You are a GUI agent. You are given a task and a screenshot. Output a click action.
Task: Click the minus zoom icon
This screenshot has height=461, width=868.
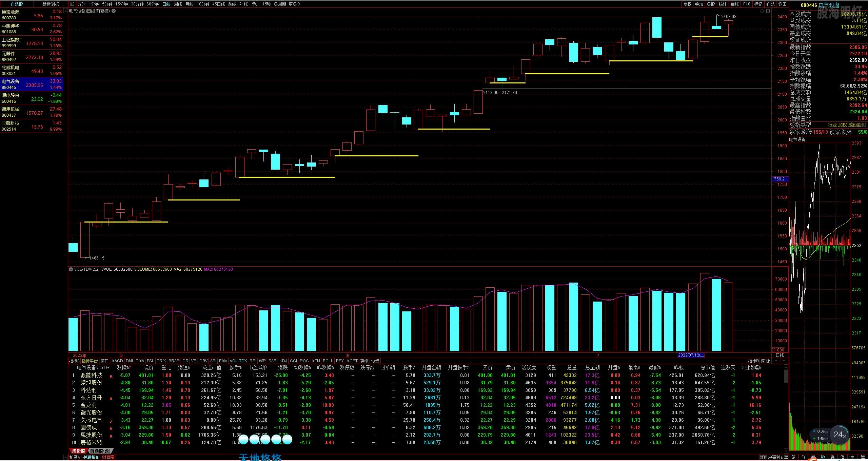tap(784, 361)
